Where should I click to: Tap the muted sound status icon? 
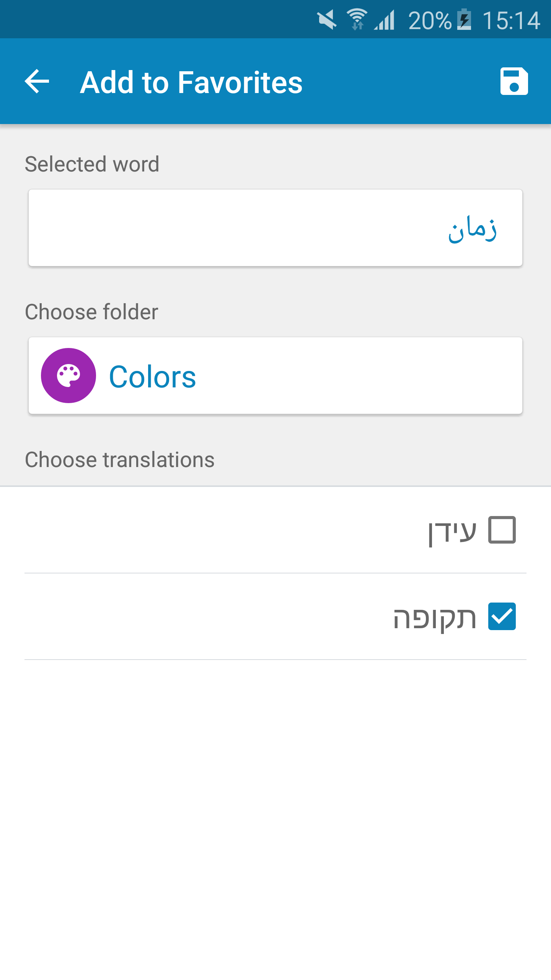tap(327, 20)
